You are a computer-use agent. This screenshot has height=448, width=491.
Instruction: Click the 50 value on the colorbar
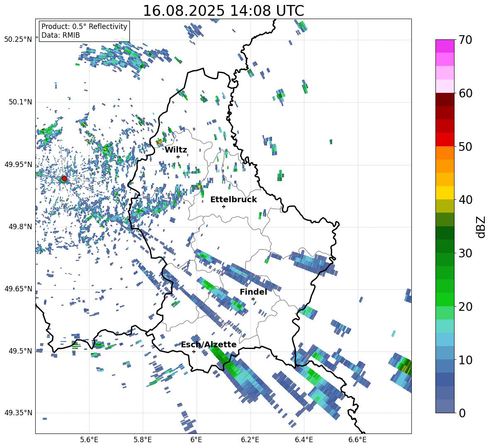tap(465, 146)
